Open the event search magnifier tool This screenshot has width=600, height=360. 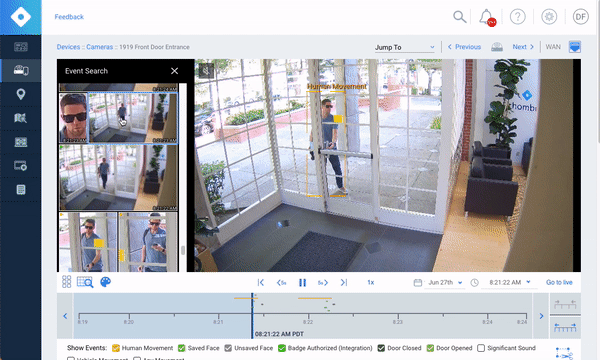coord(85,282)
